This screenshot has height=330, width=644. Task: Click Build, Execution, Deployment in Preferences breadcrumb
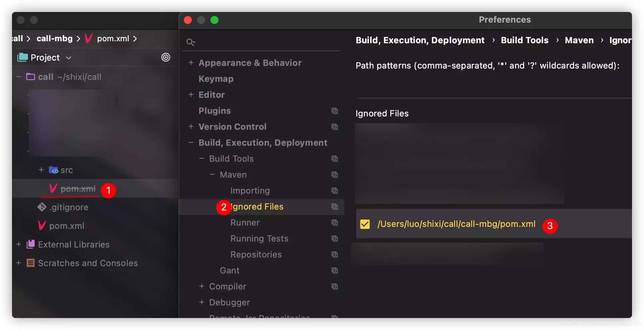(420, 40)
